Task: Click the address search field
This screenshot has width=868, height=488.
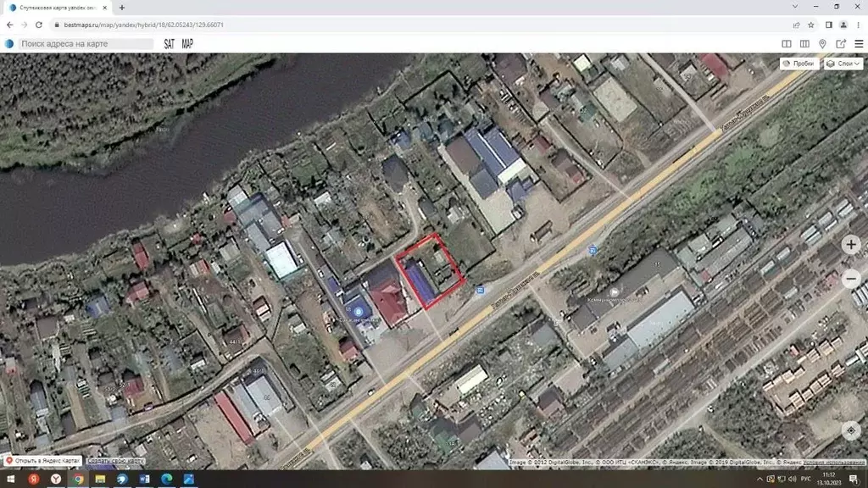Action: coord(85,44)
